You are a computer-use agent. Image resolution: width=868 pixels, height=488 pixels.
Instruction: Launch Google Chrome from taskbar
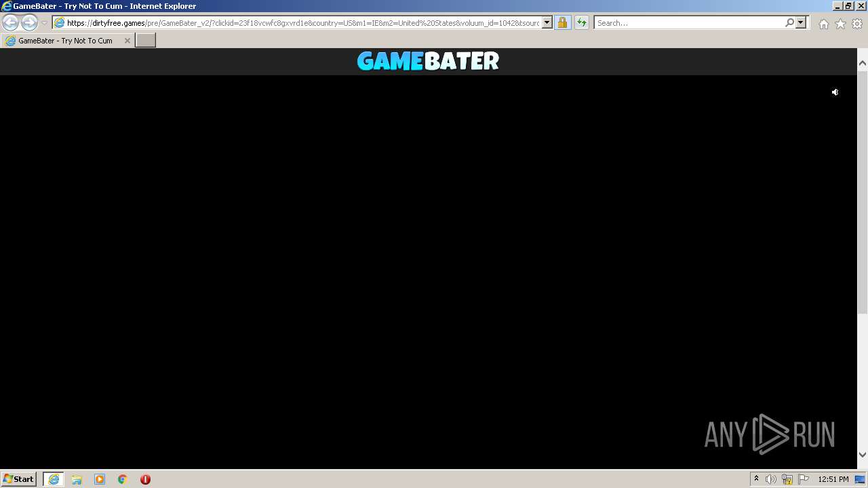pos(123,479)
